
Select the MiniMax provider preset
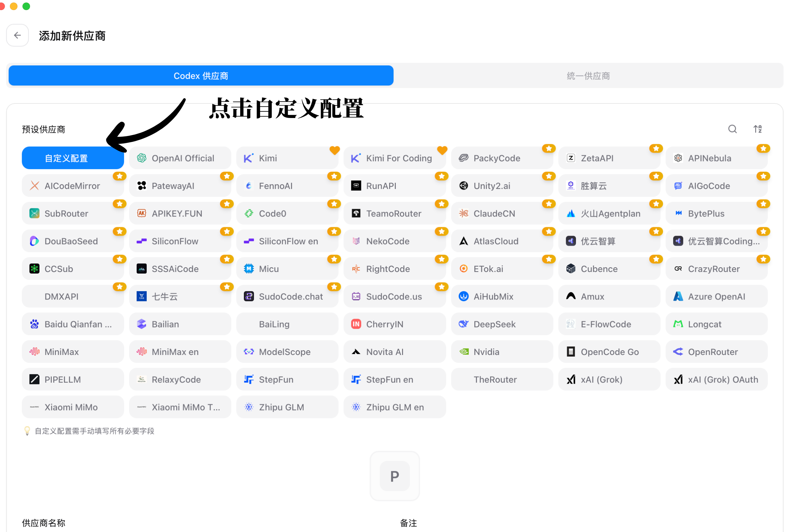pyautogui.click(x=73, y=352)
